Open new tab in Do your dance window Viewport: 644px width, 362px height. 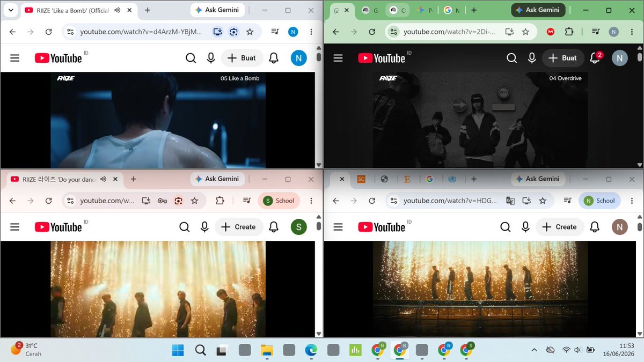pyautogui.click(x=133, y=179)
